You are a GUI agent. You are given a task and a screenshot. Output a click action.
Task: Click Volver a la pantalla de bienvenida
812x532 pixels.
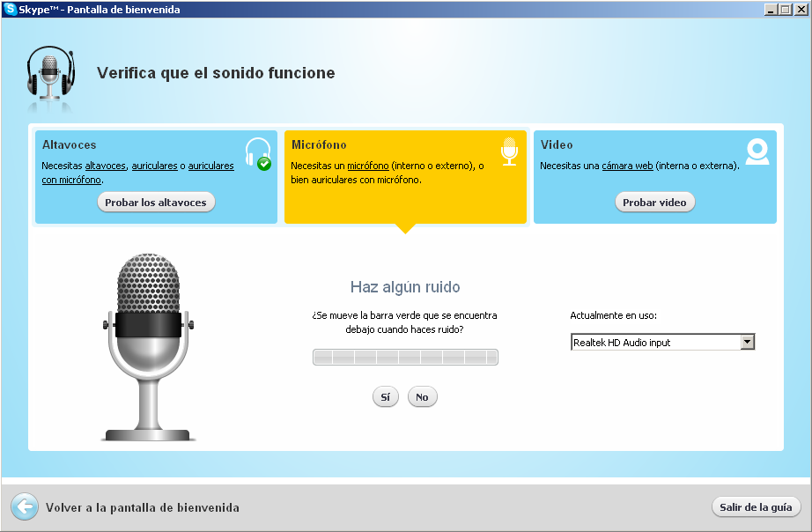click(x=143, y=507)
